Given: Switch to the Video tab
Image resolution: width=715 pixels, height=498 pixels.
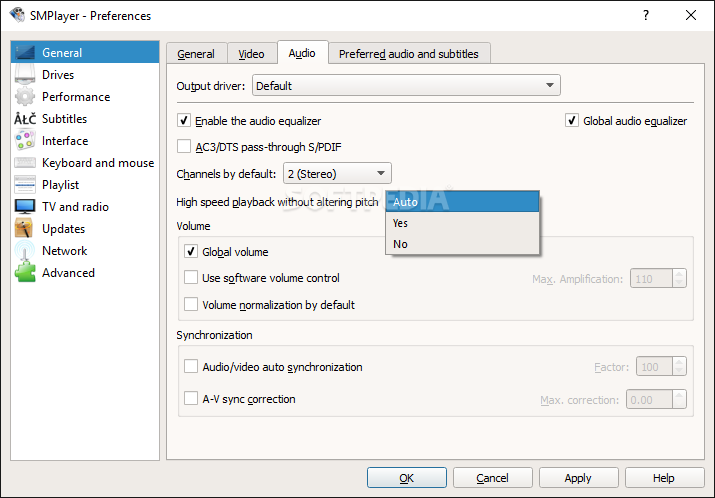Looking at the screenshot, I should [x=251, y=54].
